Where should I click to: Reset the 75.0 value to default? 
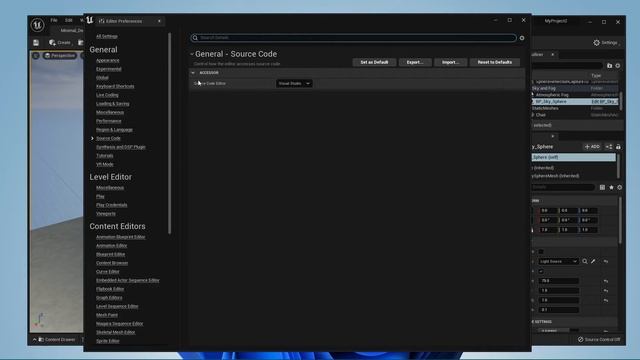[x=606, y=281]
